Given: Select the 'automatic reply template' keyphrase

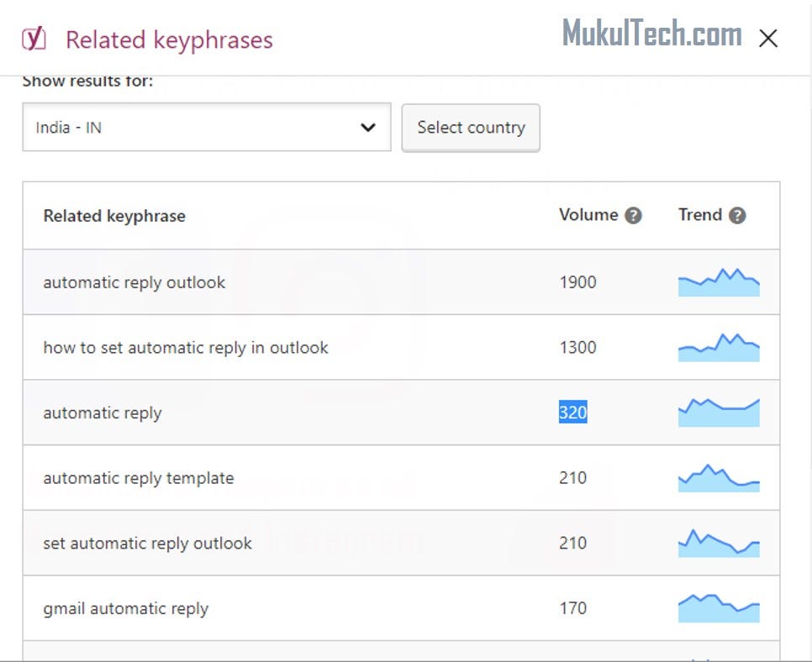Looking at the screenshot, I should point(138,478).
